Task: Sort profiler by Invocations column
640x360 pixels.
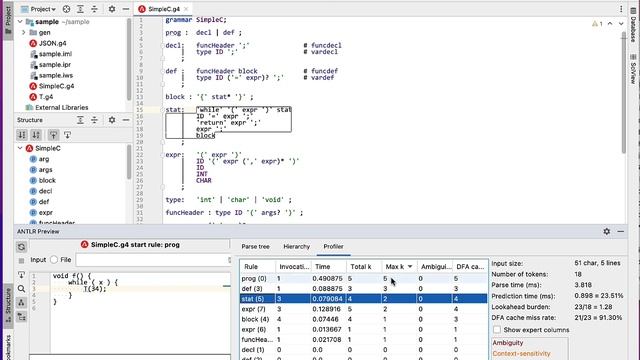Action: 294,267
